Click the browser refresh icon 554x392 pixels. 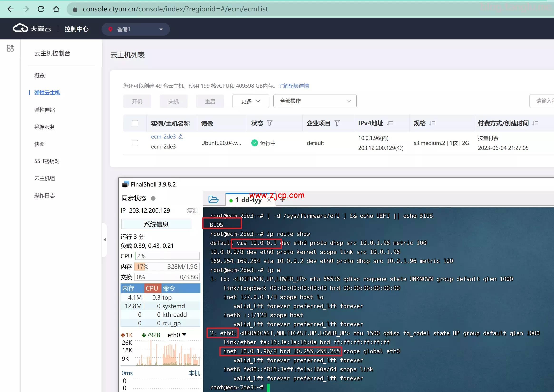coord(41,9)
